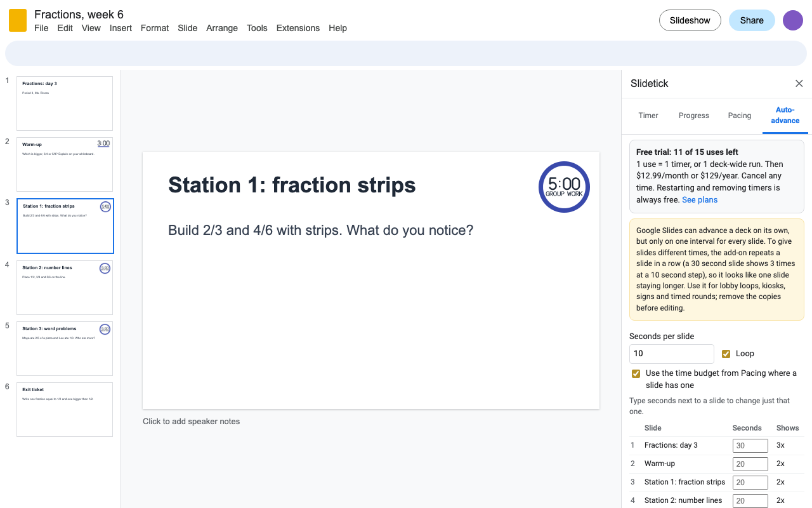
Task: Uncheck use the time budget from Pacing
Action: [x=636, y=373]
